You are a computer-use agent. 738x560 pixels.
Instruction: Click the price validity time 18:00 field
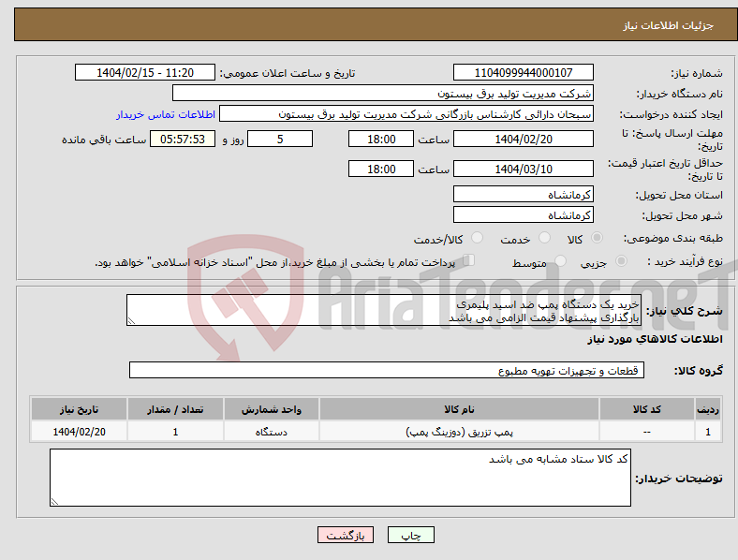tap(381, 169)
